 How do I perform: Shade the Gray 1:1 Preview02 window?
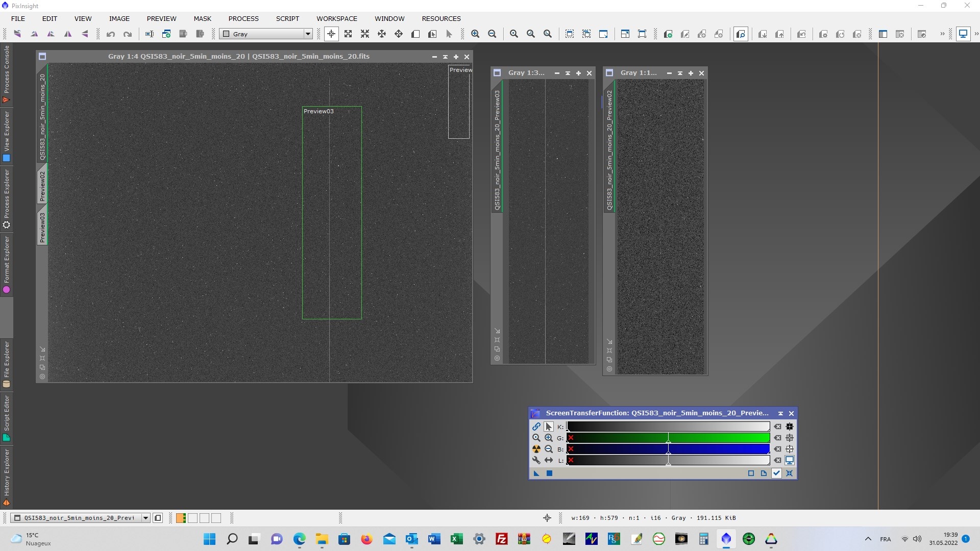(680, 73)
